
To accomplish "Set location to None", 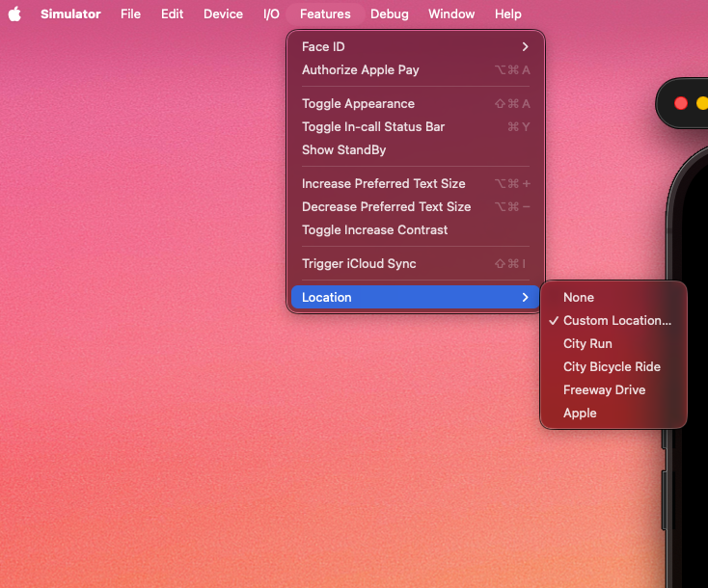I will tap(613, 298).
